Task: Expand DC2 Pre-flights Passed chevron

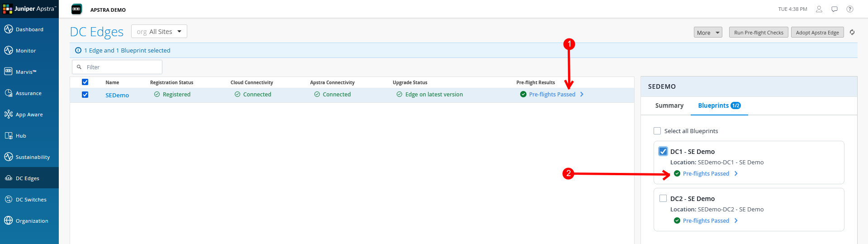Action: pyautogui.click(x=736, y=220)
